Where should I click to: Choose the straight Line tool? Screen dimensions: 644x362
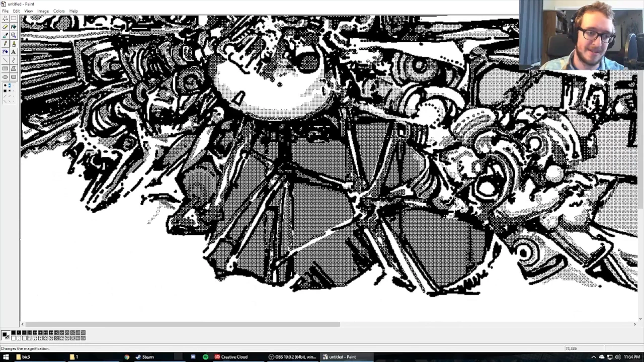point(5,60)
